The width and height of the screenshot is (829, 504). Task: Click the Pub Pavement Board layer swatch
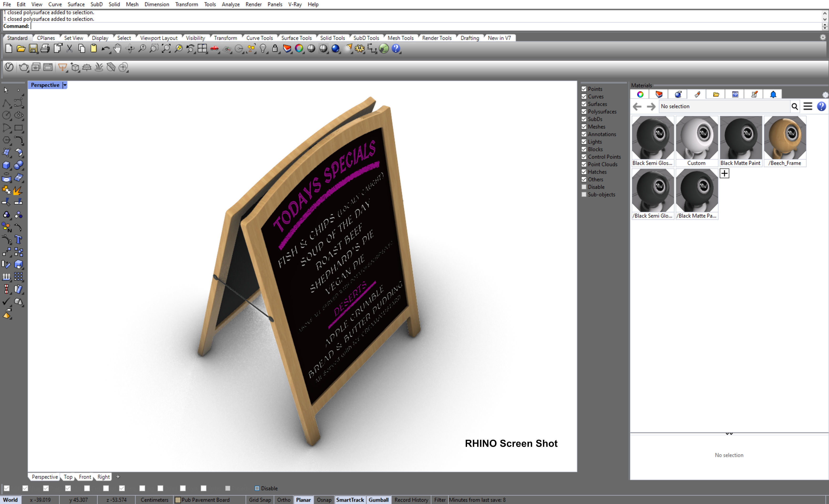178,500
